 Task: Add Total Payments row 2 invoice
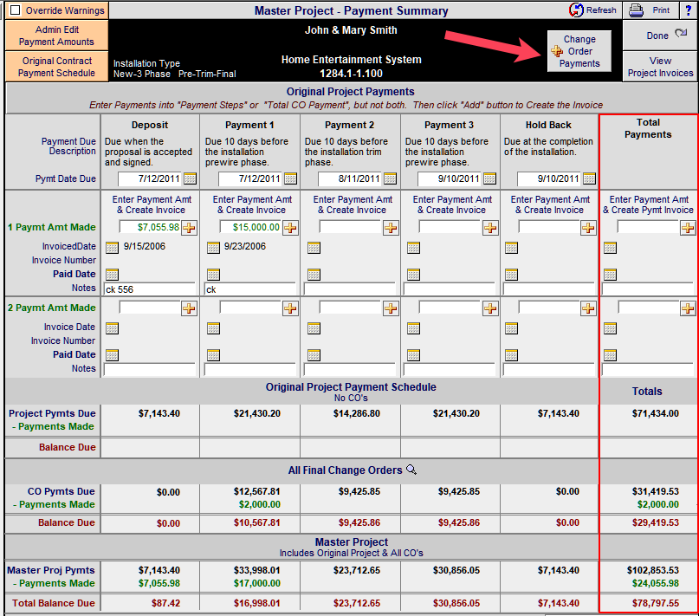[x=688, y=308]
